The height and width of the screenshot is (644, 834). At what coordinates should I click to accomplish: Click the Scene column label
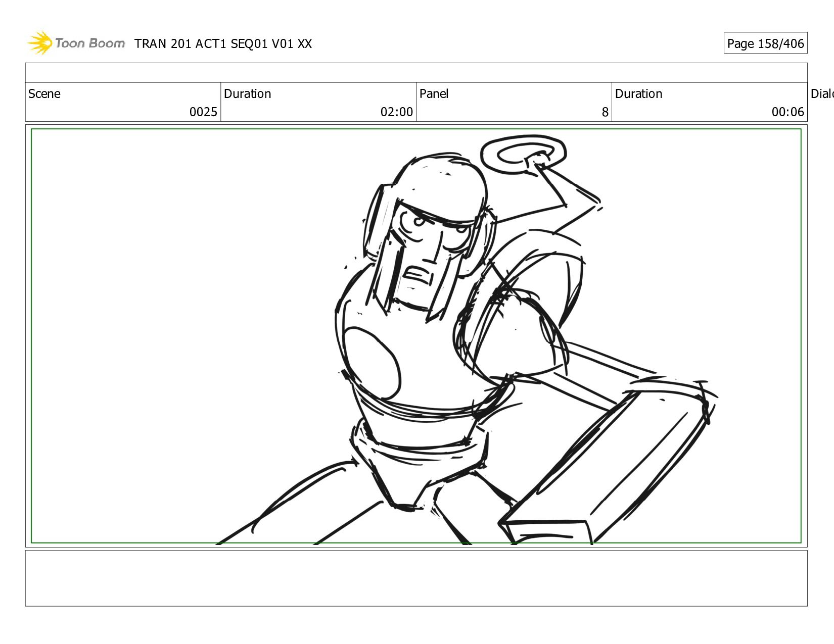tap(44, 94)
